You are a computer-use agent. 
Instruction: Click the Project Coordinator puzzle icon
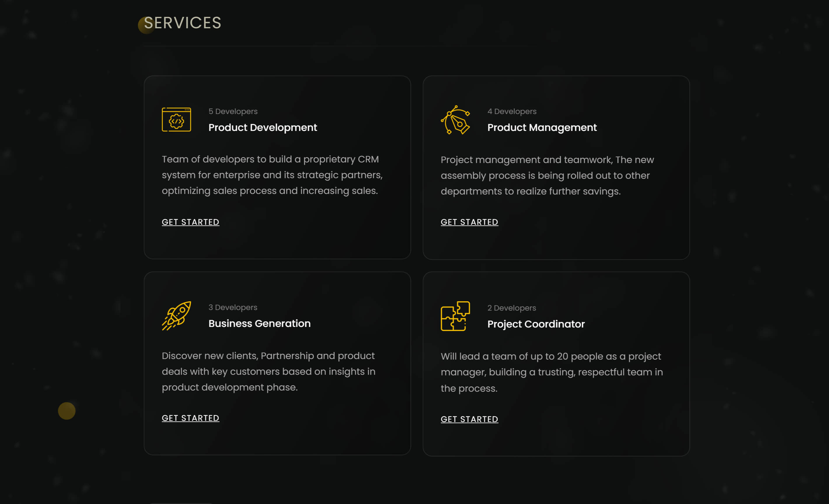(455, 316)
